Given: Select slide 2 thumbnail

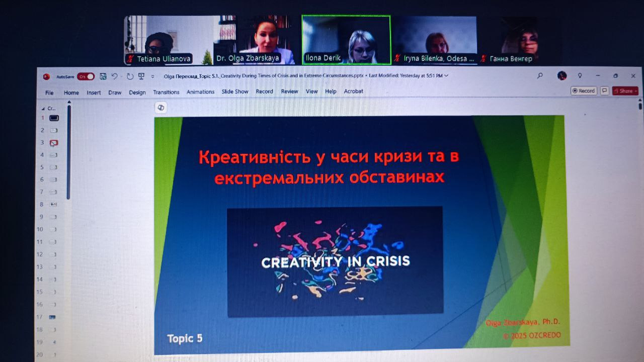Looking at the screenshot, I should (x=54, y=130).
